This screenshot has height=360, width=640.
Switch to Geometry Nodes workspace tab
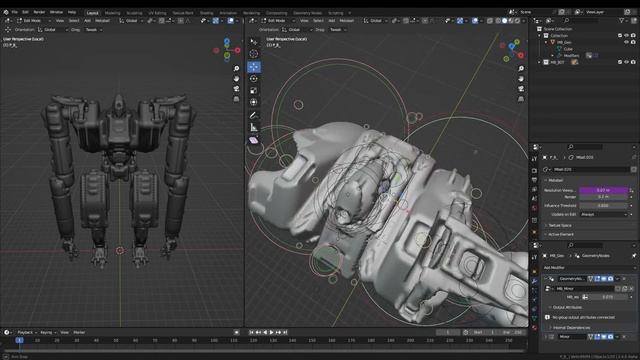[x=307, y=13]
